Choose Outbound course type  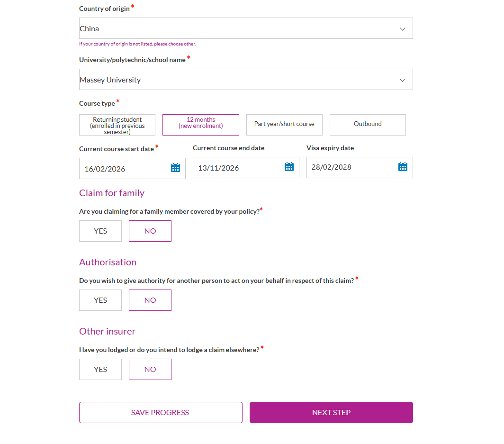[368, 125]
